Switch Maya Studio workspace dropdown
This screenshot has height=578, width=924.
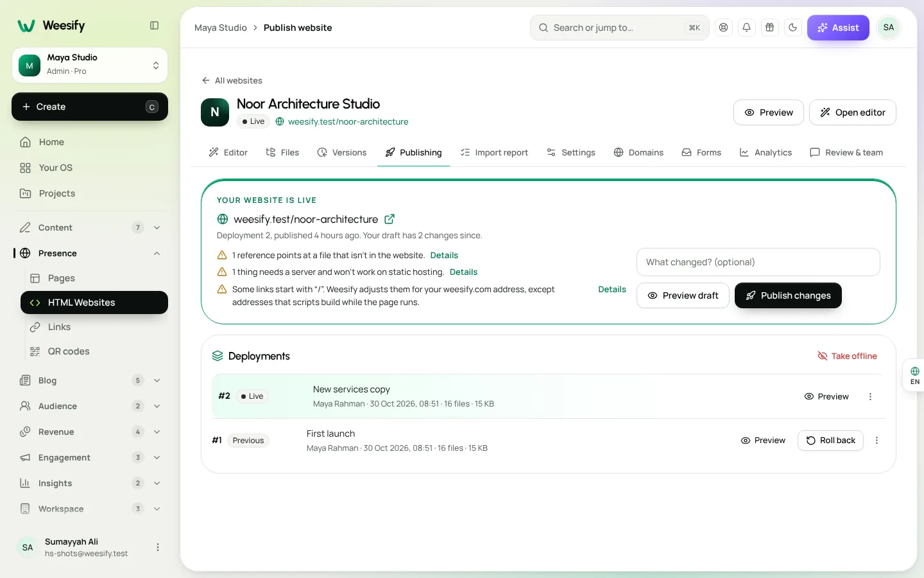[90, 65]
